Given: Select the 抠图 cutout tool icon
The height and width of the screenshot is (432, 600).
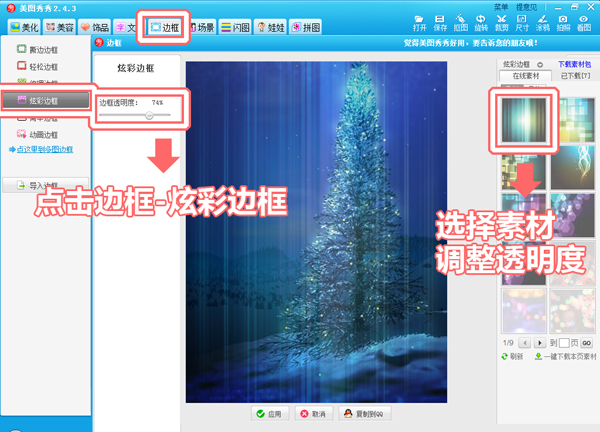Looking at the screenshot, I should click(x=461, y=23).
